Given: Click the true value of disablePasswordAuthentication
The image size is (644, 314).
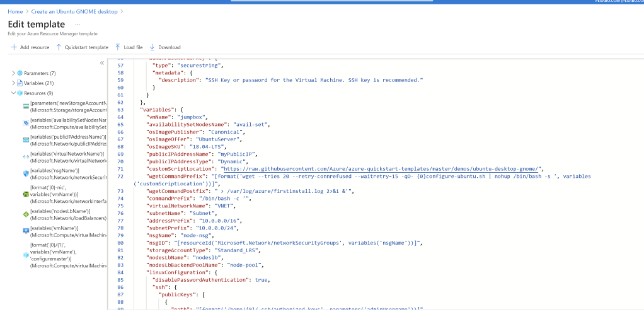Looking at the screenshot, I should pos(262,279).
